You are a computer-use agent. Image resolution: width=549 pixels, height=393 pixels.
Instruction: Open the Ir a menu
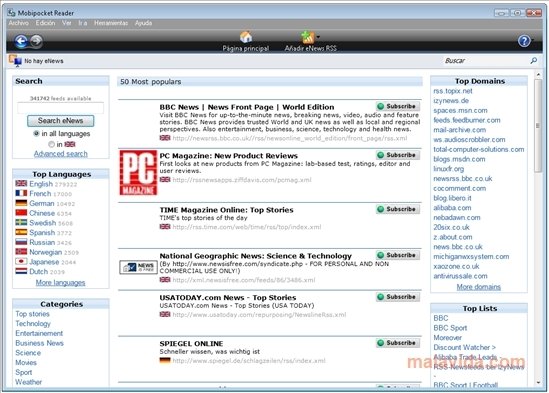(83, 23)
